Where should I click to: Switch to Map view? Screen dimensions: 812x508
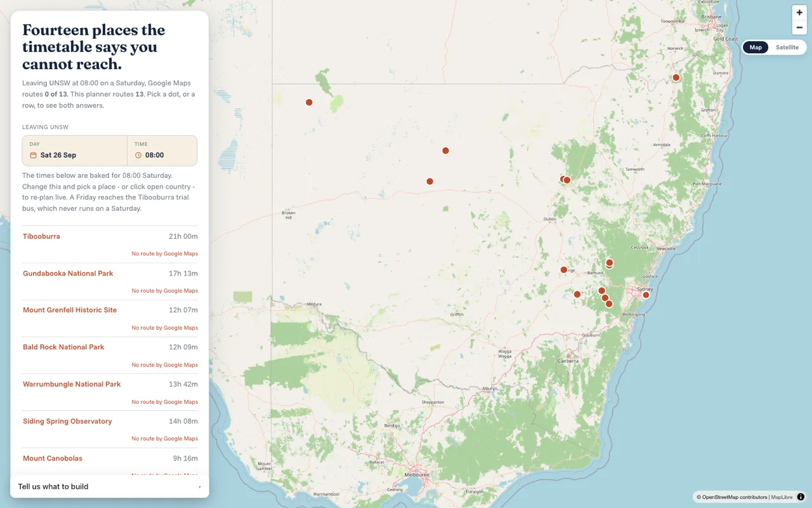point(756,48)
